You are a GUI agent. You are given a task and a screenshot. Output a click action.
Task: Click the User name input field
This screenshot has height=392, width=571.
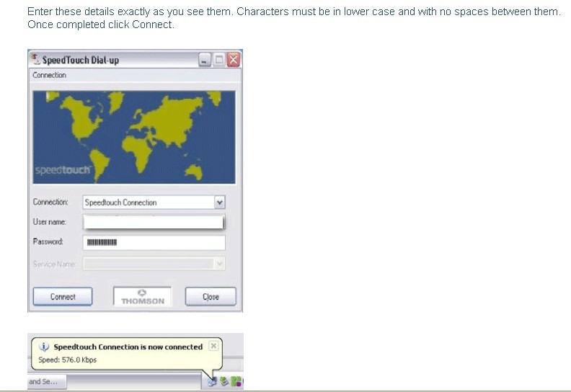pyautogui.click(x=154, y=222)
